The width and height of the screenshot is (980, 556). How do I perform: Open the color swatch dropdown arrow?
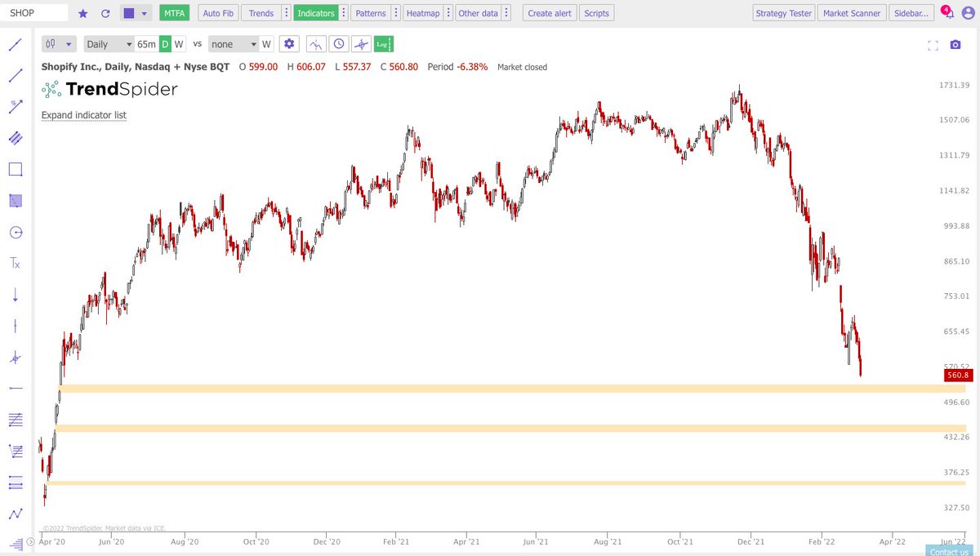tap(145, 14)
